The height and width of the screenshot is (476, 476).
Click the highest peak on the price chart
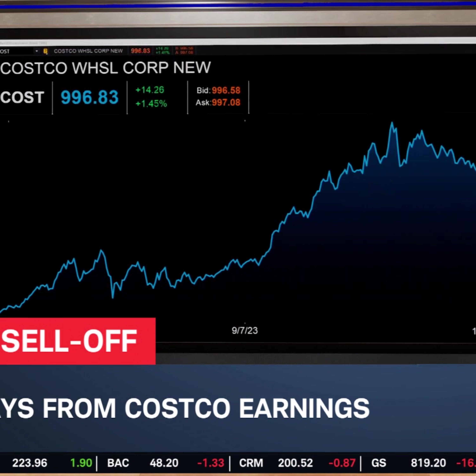click(x=392, y=122)
